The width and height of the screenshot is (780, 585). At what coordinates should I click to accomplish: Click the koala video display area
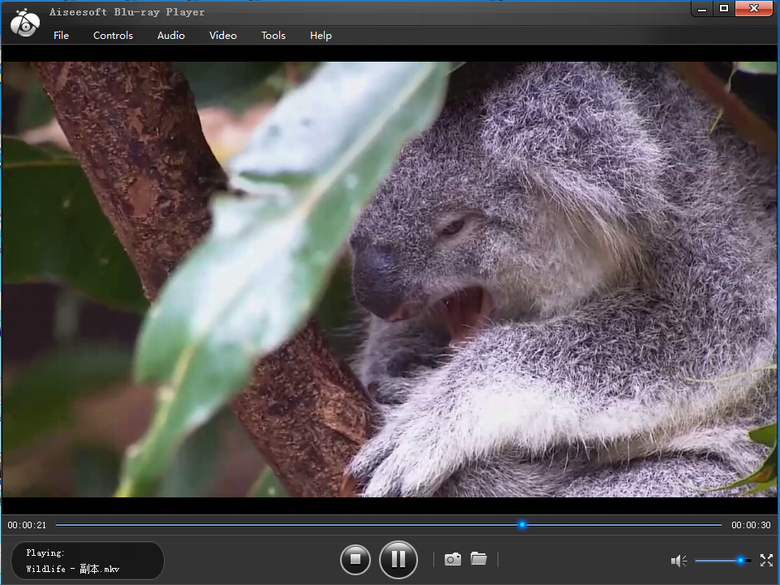390,280
